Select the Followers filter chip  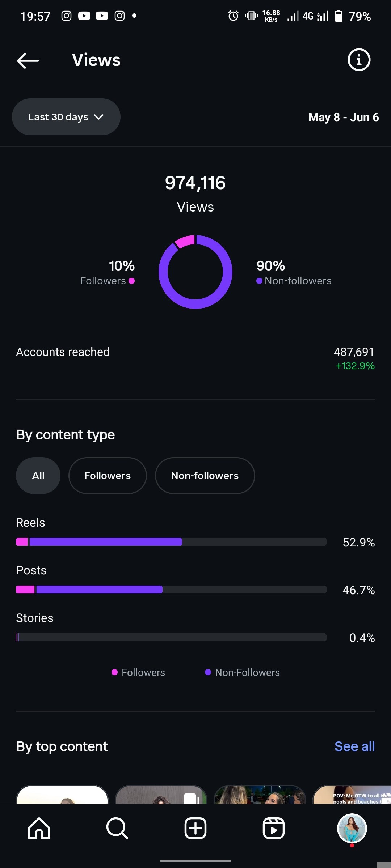108,476
